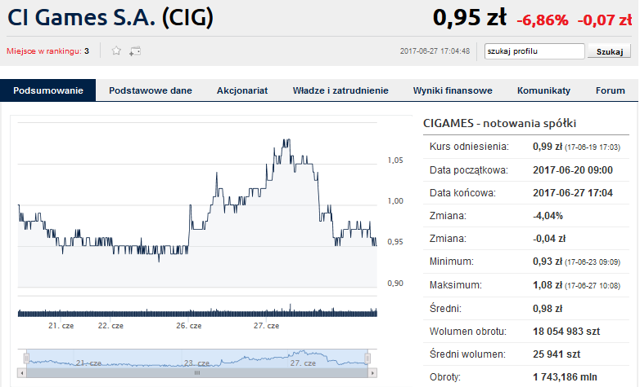Focus the szukaj profilu search field
Image resolution: width=640 pixels, height=387 pixels.
(x=534, y=51)
